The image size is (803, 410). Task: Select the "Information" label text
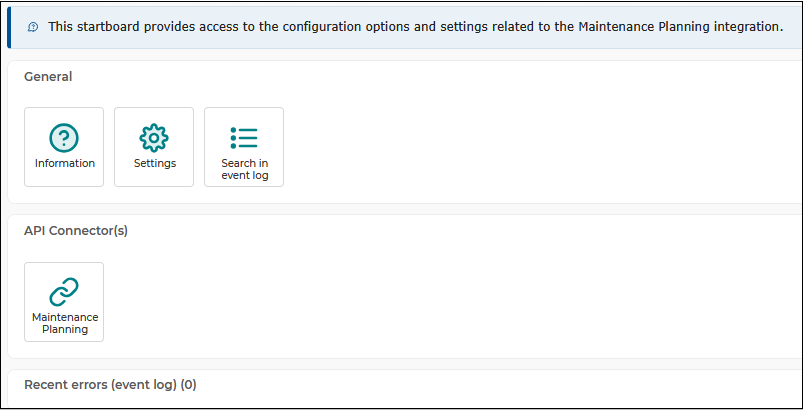tap(65, 163)
